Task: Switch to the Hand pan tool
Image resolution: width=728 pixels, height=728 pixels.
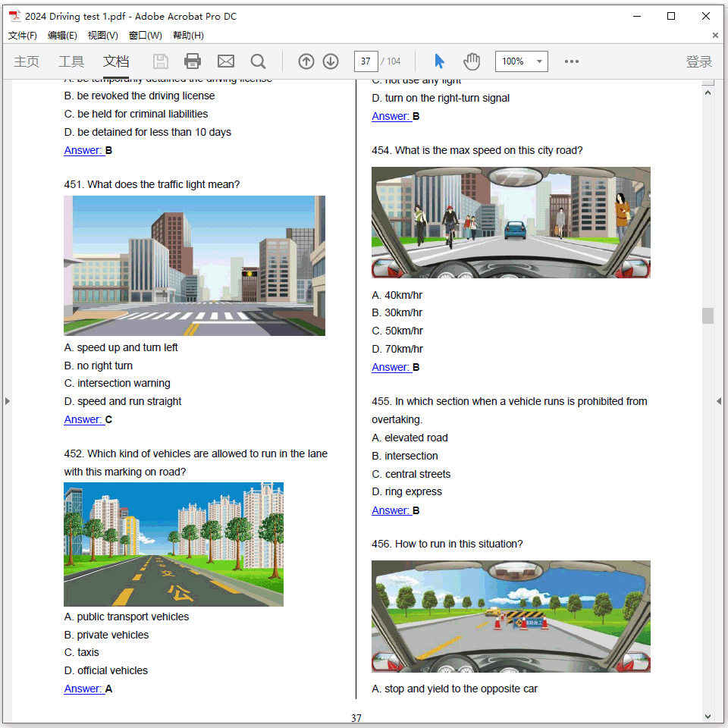Action: [x=472, y=61]
